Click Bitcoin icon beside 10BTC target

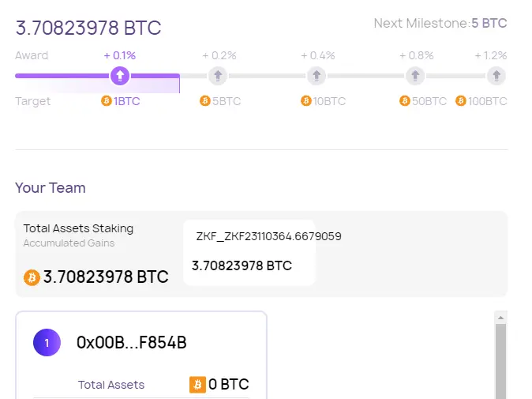click(306, 101)
